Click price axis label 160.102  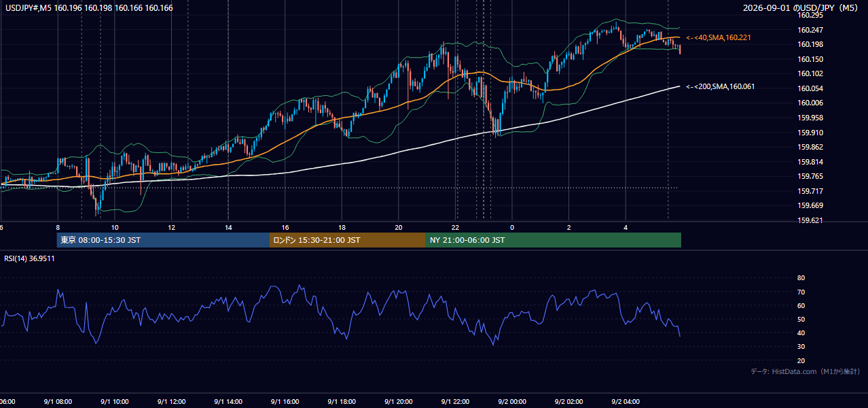click(810, 73)
